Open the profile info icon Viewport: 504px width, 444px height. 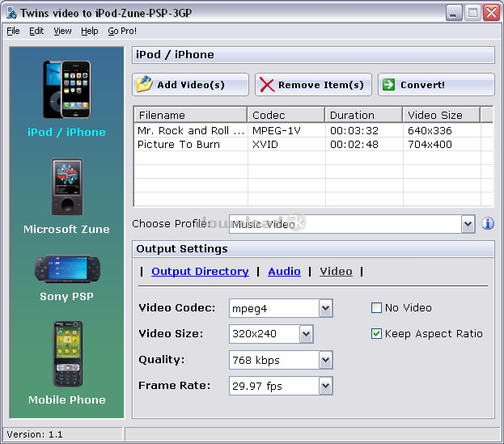(487, 223)
